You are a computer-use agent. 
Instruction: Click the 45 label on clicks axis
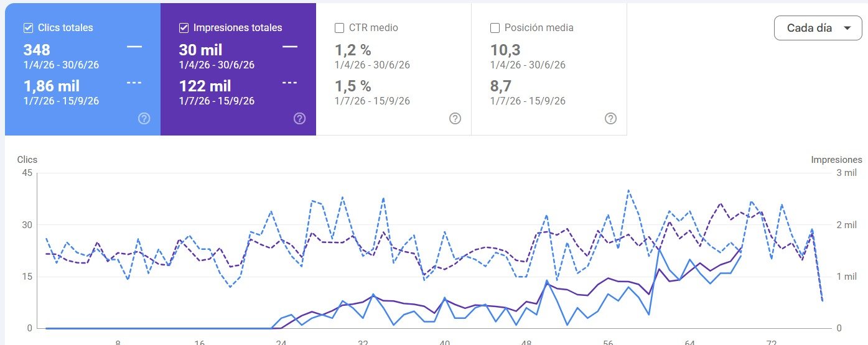pos(27,173)
